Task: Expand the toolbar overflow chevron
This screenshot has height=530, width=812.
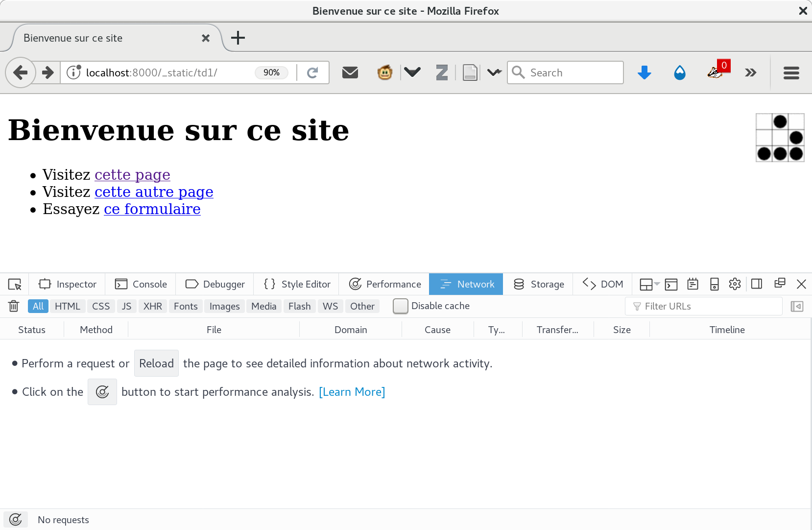Action: click(x=750, y=72)
